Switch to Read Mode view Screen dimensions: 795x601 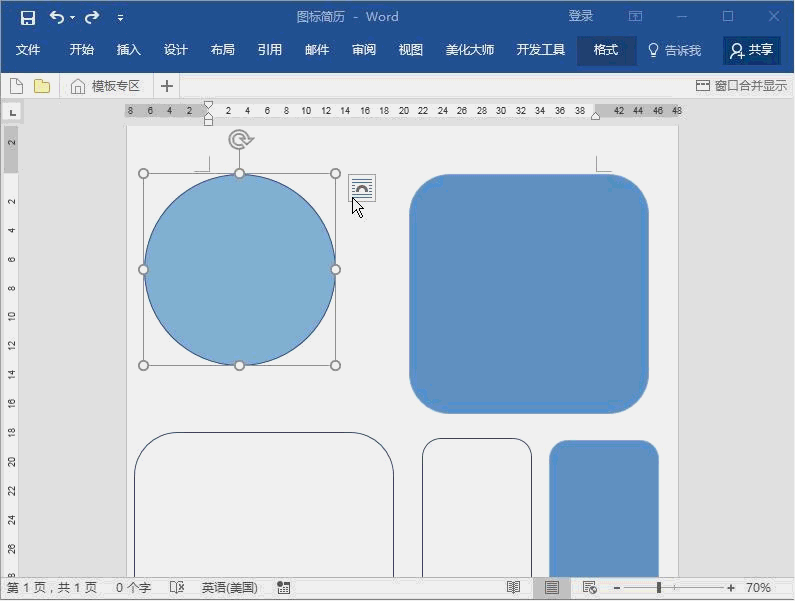tap(514, 588)
